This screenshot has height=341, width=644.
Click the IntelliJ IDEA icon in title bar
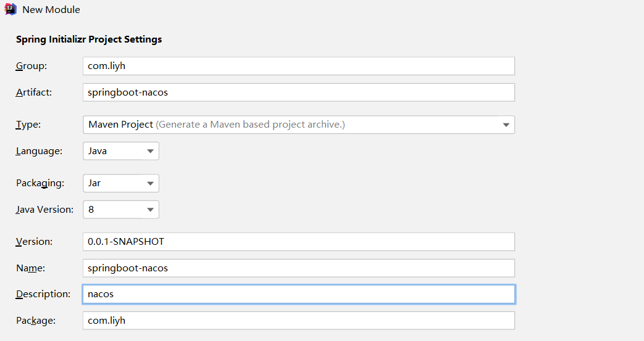tap(10, 9)
